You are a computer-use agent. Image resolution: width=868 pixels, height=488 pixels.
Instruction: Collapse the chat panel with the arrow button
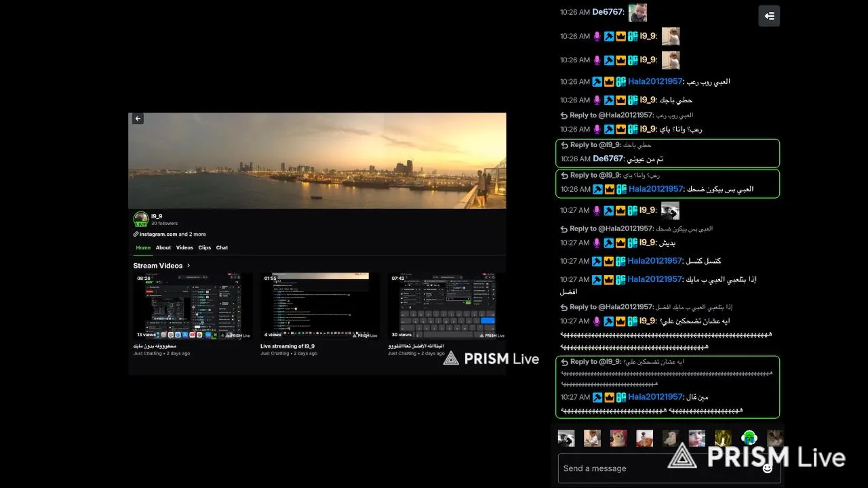(769, 16)
